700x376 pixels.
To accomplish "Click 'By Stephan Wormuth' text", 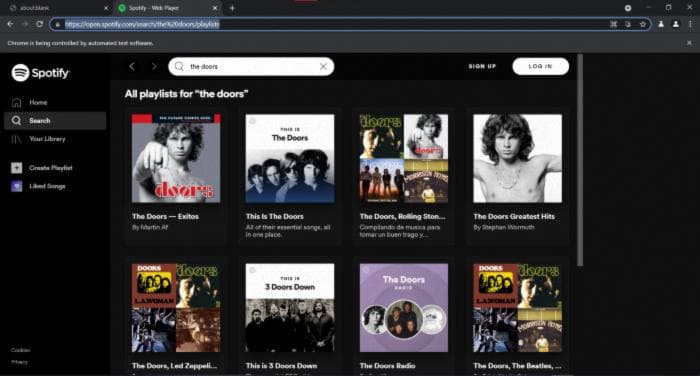I will [x=504, y=227].
